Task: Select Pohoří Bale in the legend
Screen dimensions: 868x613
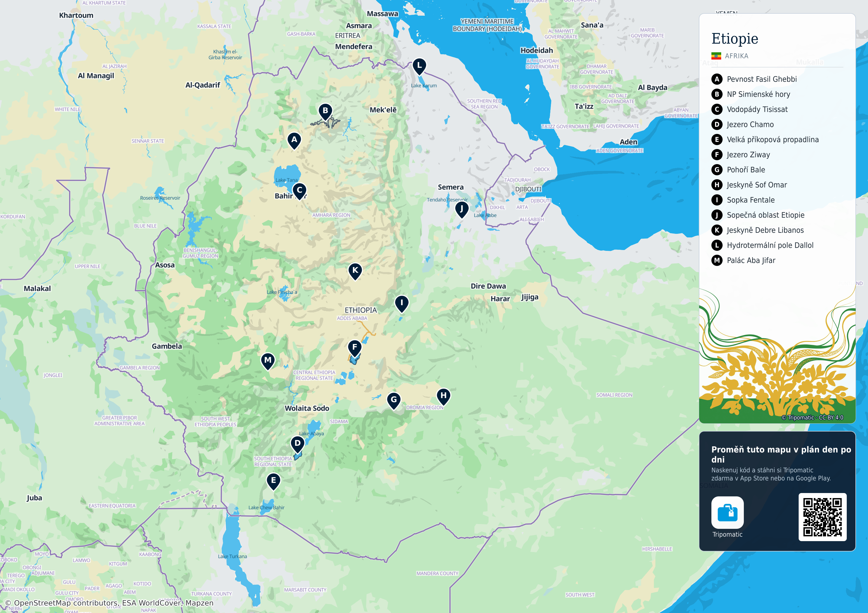Action: (746, 170)
